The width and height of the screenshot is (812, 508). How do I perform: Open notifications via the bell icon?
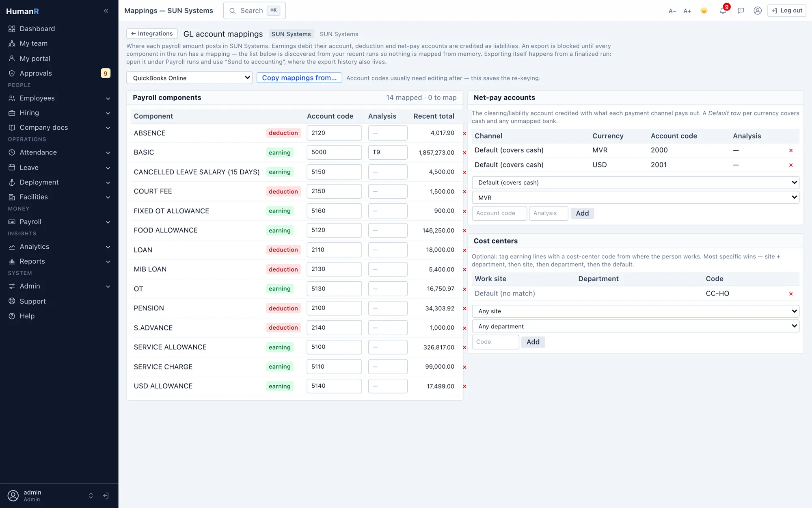point(723,11)
